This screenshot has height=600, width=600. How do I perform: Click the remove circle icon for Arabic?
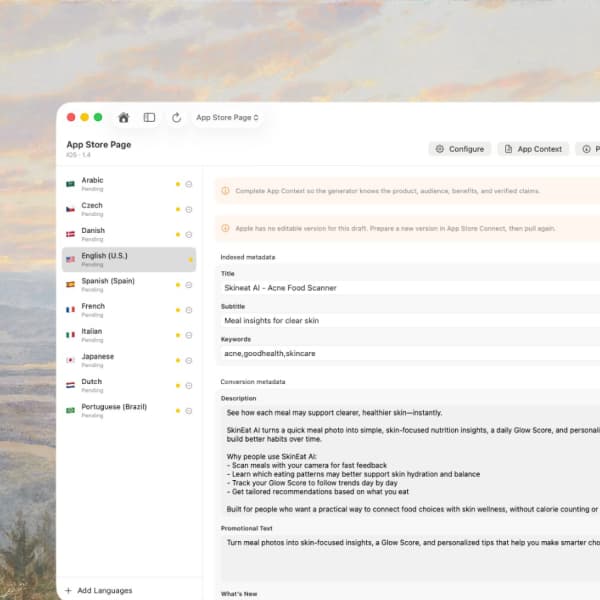coord(189,184)
